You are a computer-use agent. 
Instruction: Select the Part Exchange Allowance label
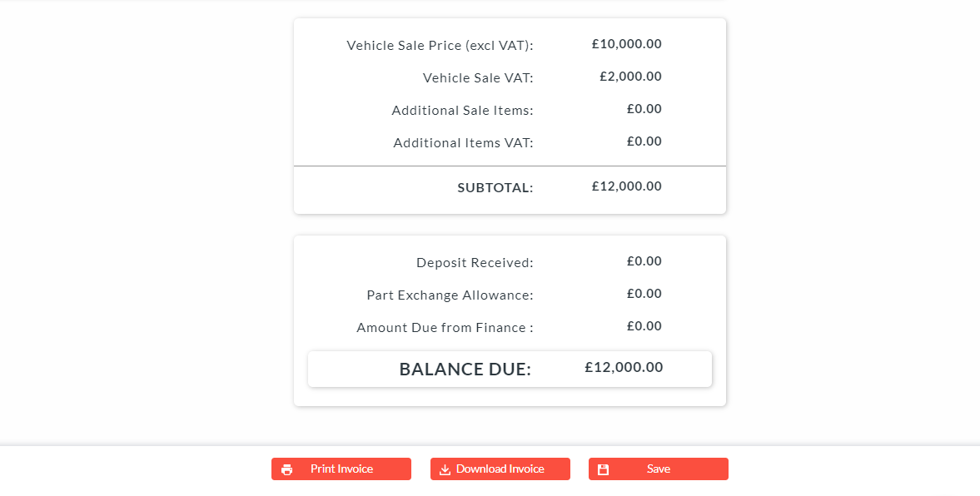(x=450, y=295)
